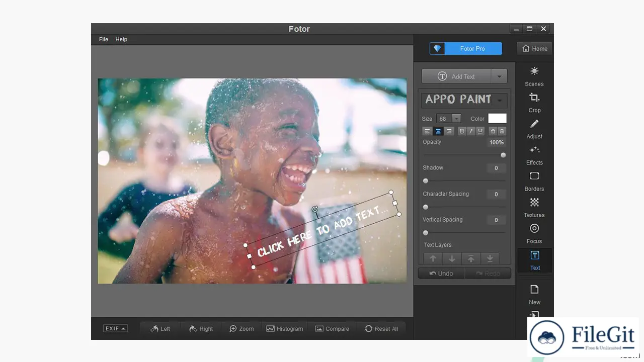Align text right

tap(449, 131)
